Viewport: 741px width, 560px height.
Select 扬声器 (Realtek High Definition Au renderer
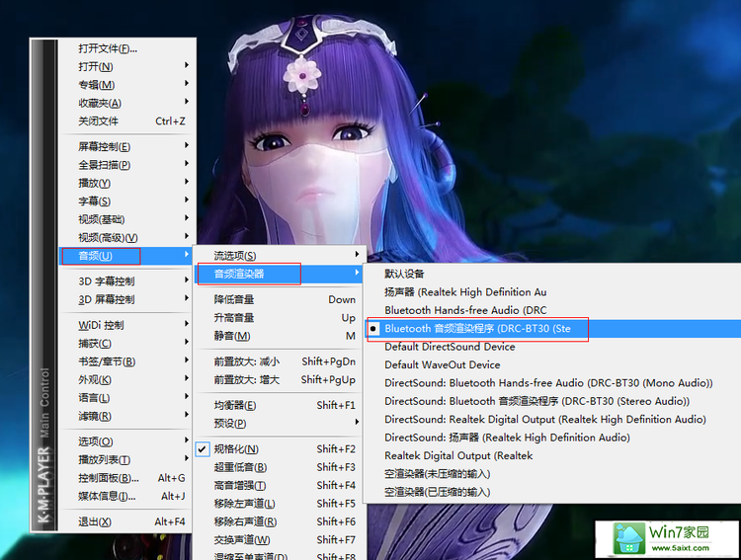553,292
